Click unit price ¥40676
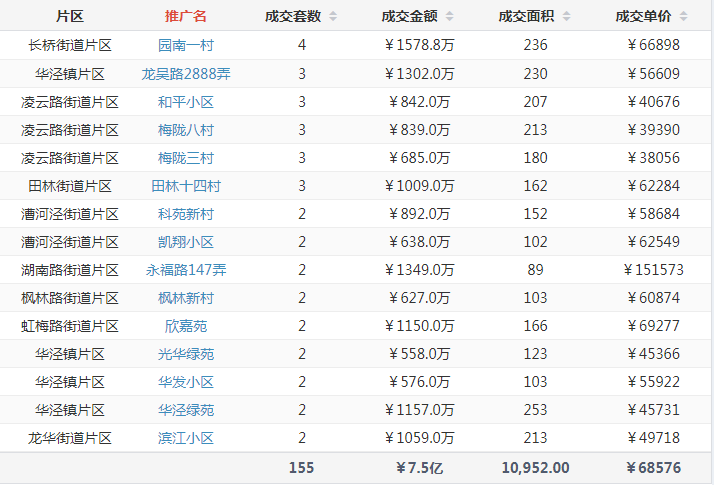The width and height of the screenshot is (714, 485). point(653,102)
